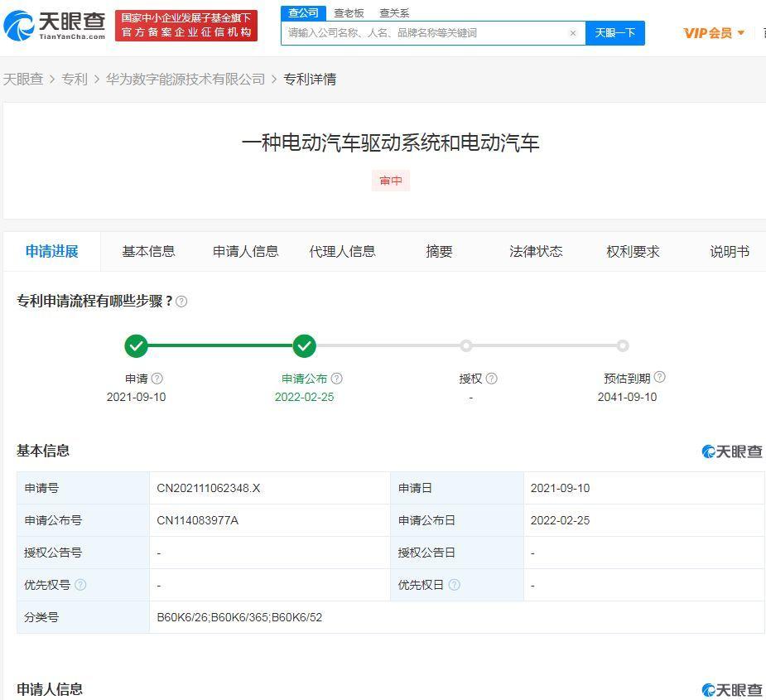The height and width of the screenshot is (700, 766).
Task: Open the TianYanCha logo homepage
Action: click(54, 26)
